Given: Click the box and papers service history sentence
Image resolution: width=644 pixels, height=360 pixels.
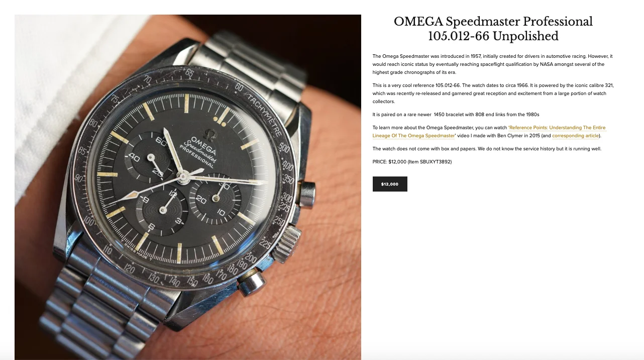Looking at the screenshot, I should pyautogui.click(x=487, y=149).
